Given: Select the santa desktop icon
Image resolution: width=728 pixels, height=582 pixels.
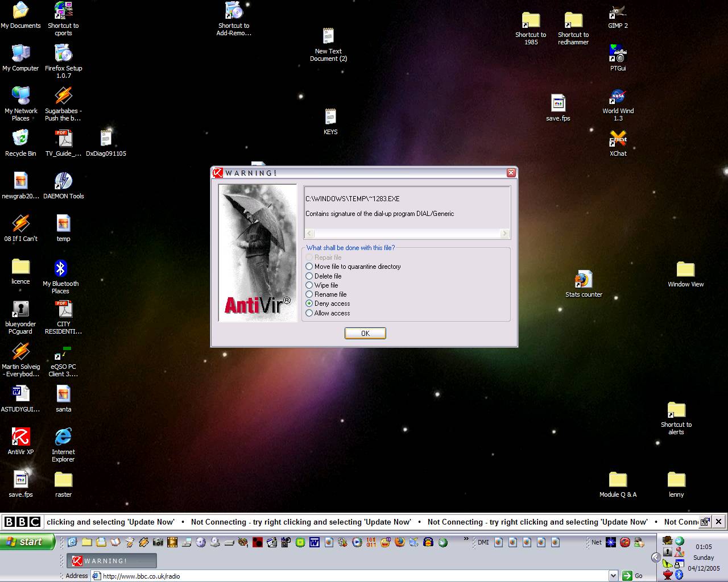Looking at the screenshot, I should [x=63, y=399].
